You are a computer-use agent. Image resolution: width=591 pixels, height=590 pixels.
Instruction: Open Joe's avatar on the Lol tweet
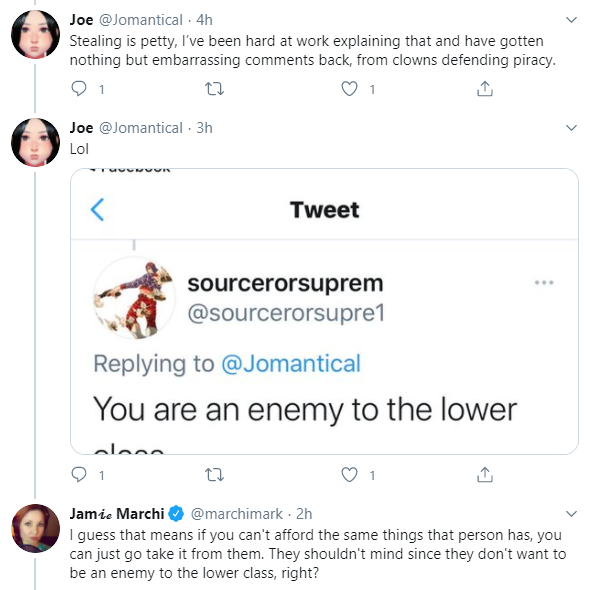(35, 142)
